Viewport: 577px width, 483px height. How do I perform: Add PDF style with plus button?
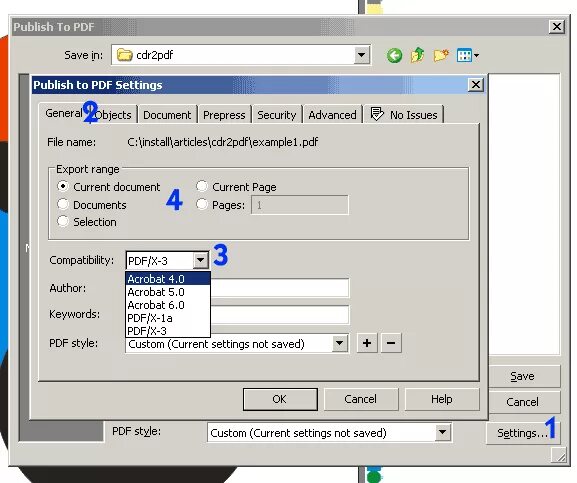pyautogui.click(x=367, y=343)
